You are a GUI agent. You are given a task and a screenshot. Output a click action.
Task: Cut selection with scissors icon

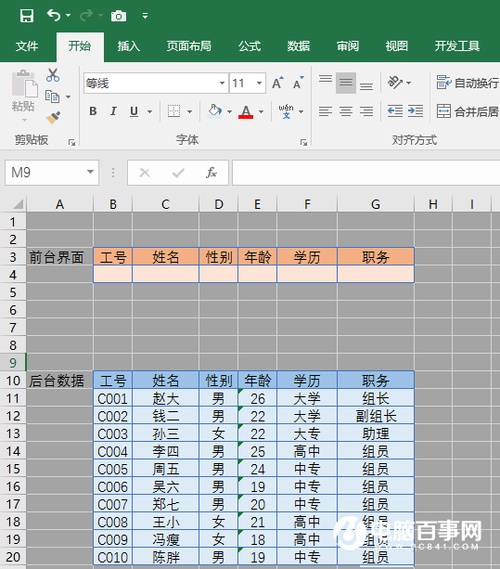pyautogui.click(x=53, y=75)
